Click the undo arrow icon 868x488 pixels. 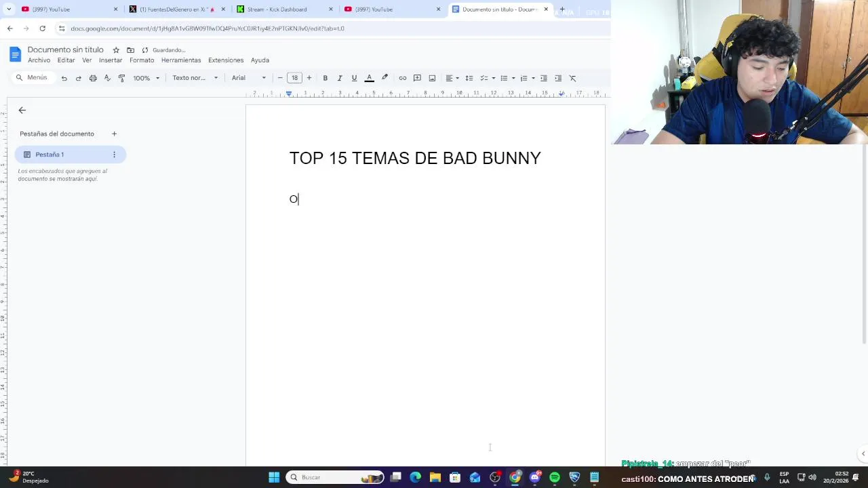tap(64, 78)
